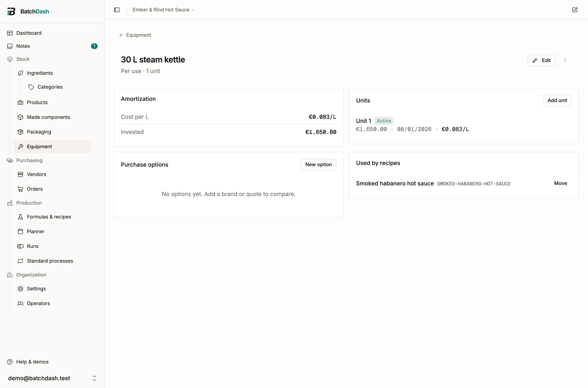The width and height of the screenshot is (588, 388).
Task: Click the Used by recipes heading
Action: point(378,163)
